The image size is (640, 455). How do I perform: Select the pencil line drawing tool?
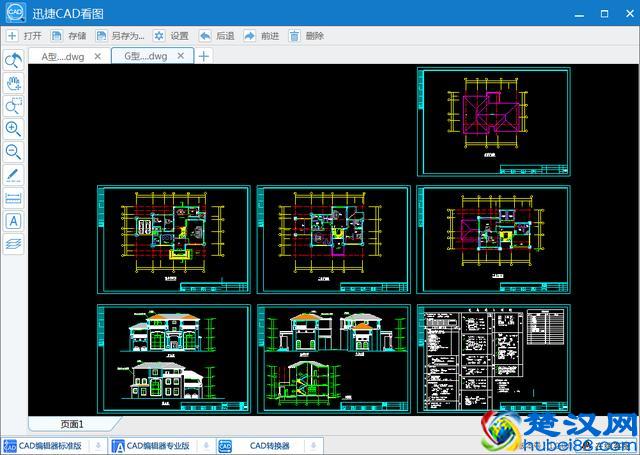tap(14, 175)
